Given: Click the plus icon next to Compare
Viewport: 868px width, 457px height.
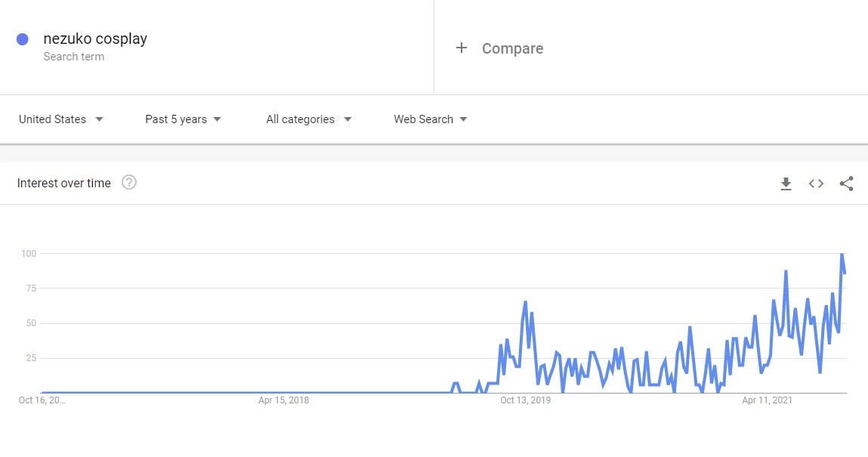Looking at the screenshot, I should pyautogui.click(x=461, y=48).
